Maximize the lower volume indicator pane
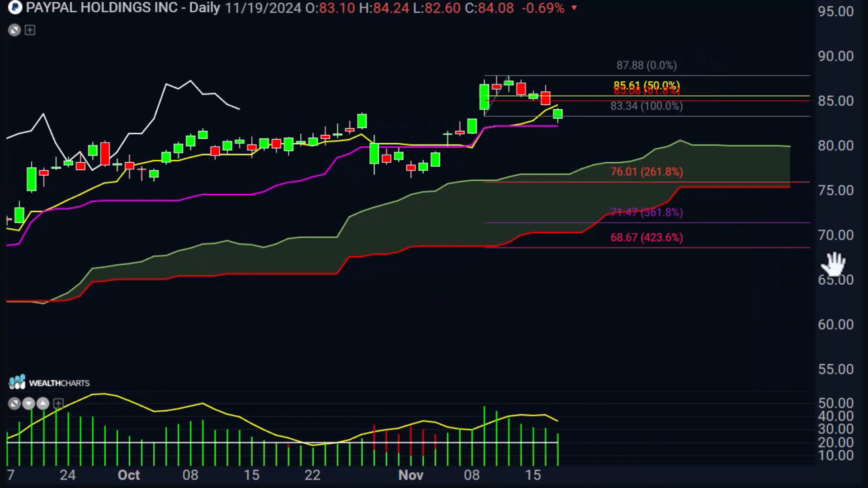The height and width of the screenshot is (488, 868). tap(14, 404)
